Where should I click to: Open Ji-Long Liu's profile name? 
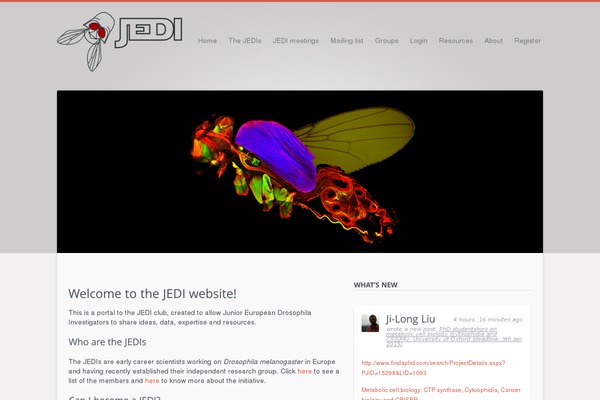(x=411, y=319)
